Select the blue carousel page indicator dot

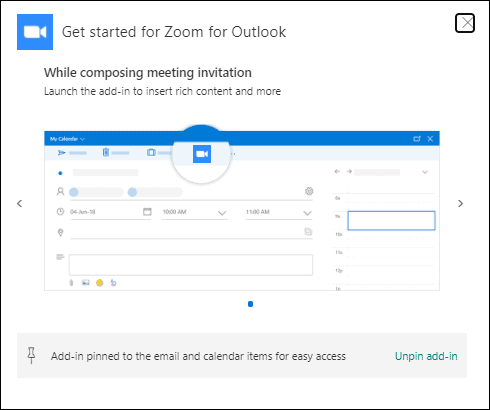[250, 304]
